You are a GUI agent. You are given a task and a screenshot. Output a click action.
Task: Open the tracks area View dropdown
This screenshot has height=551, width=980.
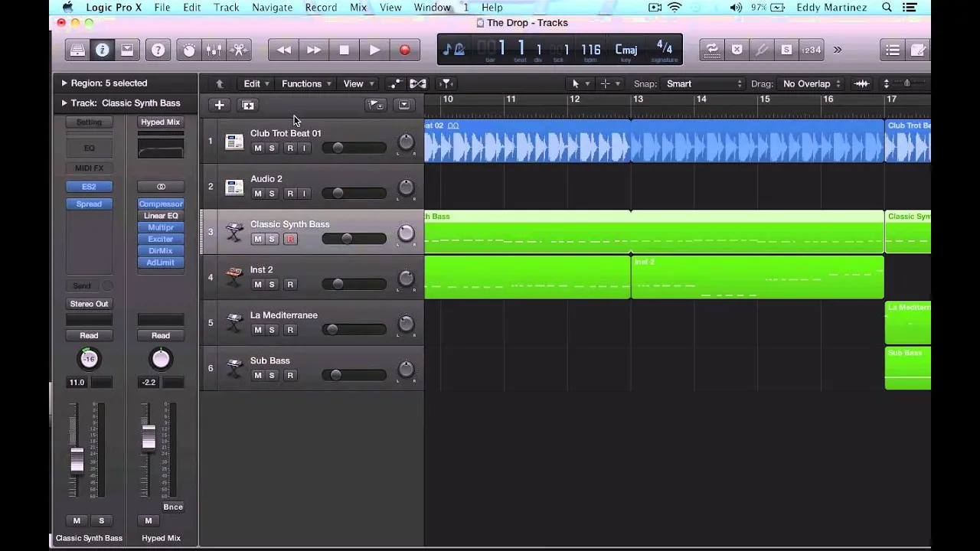pos(358,83)
